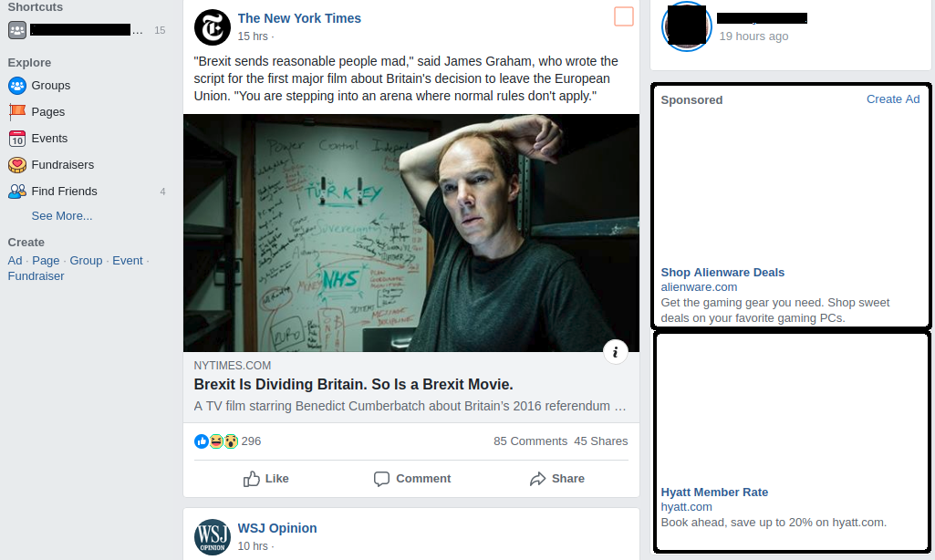Click the Create Ad link
The height and width of the screenshot is (560, 935).
[893, 99]
